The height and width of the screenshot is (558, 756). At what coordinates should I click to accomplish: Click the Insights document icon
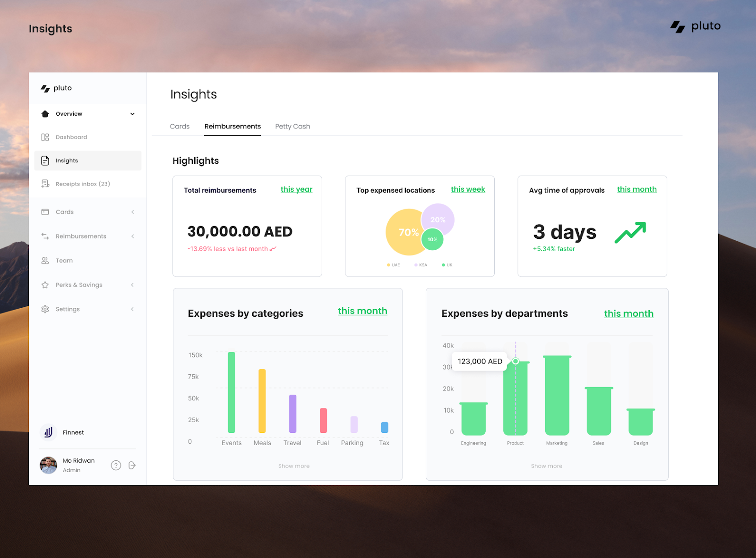click(x=45, y=161)
